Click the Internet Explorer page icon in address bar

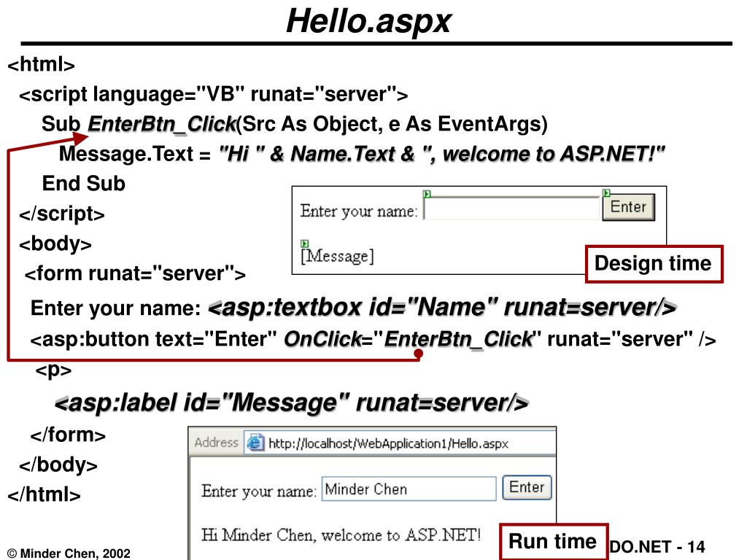pyautogui.click(x=255, y=443)
